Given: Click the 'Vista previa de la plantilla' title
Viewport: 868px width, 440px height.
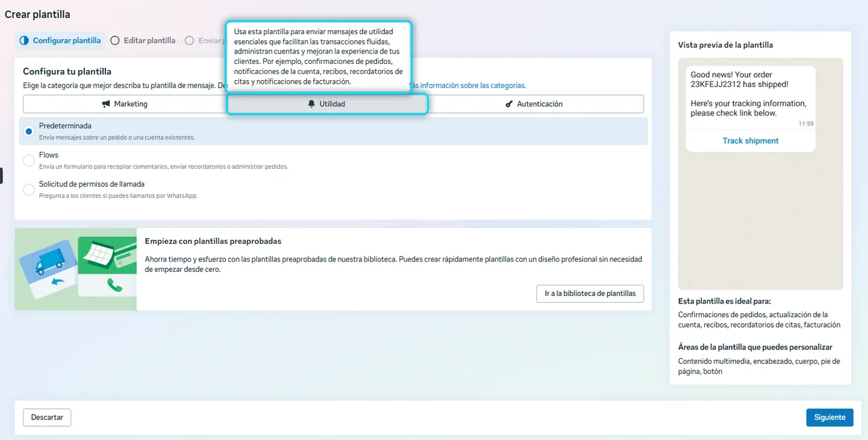Looking at the screenshot, I should click(x=725, y=45).
